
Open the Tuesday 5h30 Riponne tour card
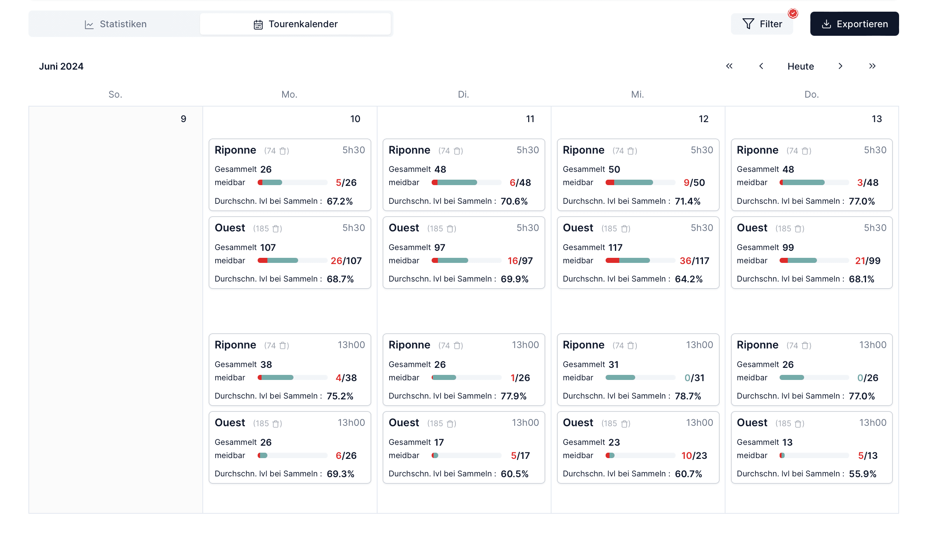pyautogui.click(x=464, y=175)
